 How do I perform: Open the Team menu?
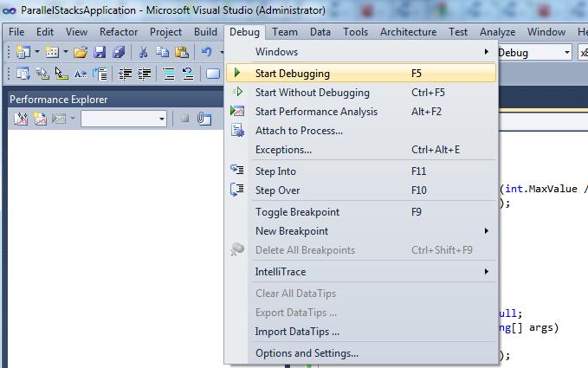[285, 32]
